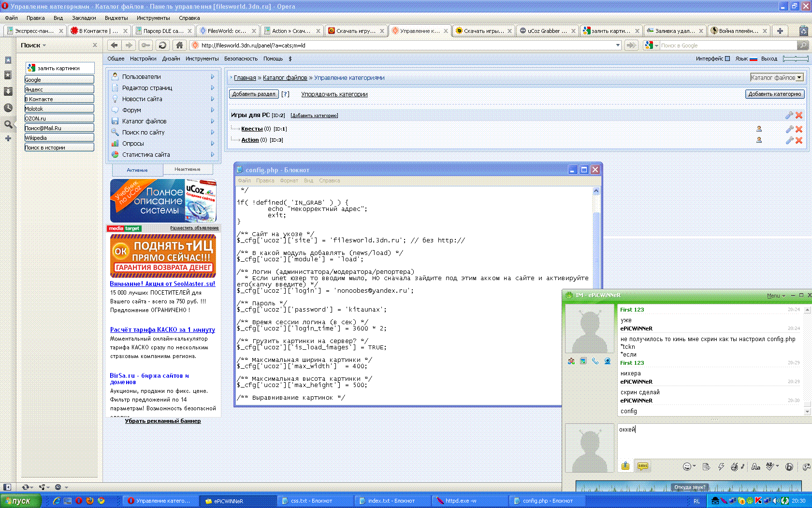Click the 'Поиск в Google' search field
The width and height of the screenshot is (812, 508).
tap(728, 45)
